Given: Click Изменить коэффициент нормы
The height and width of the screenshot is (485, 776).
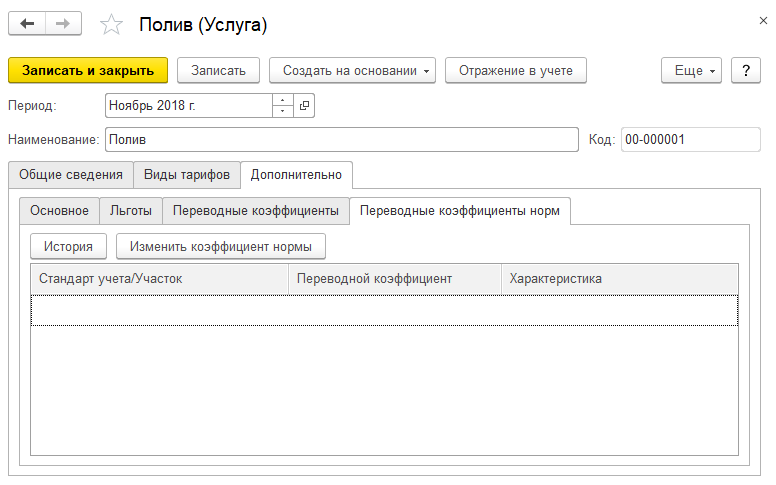Looking at the screenshot, I should 221,246.
